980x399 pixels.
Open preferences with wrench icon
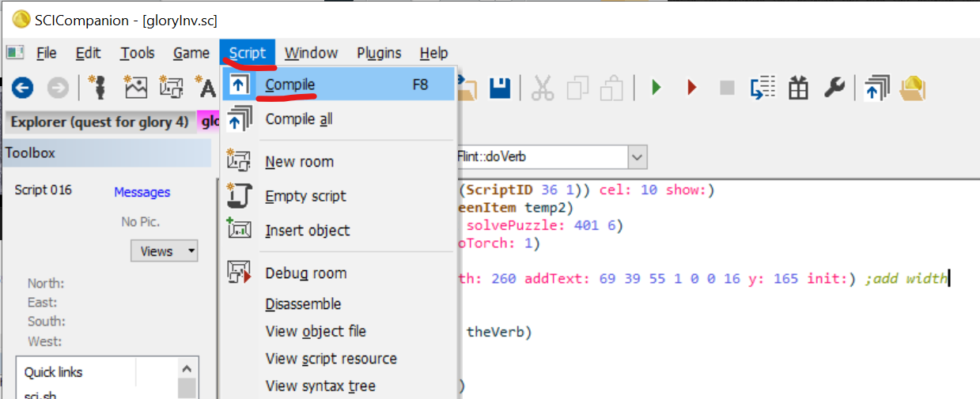click(834, 88)
